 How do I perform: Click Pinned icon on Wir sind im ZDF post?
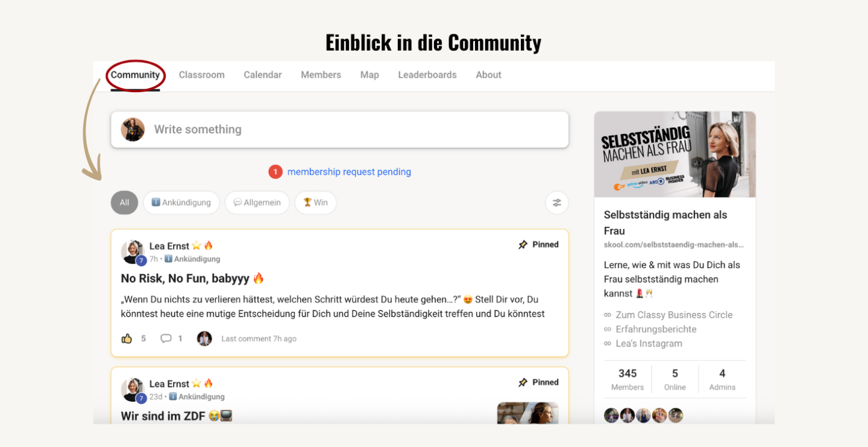523,383
